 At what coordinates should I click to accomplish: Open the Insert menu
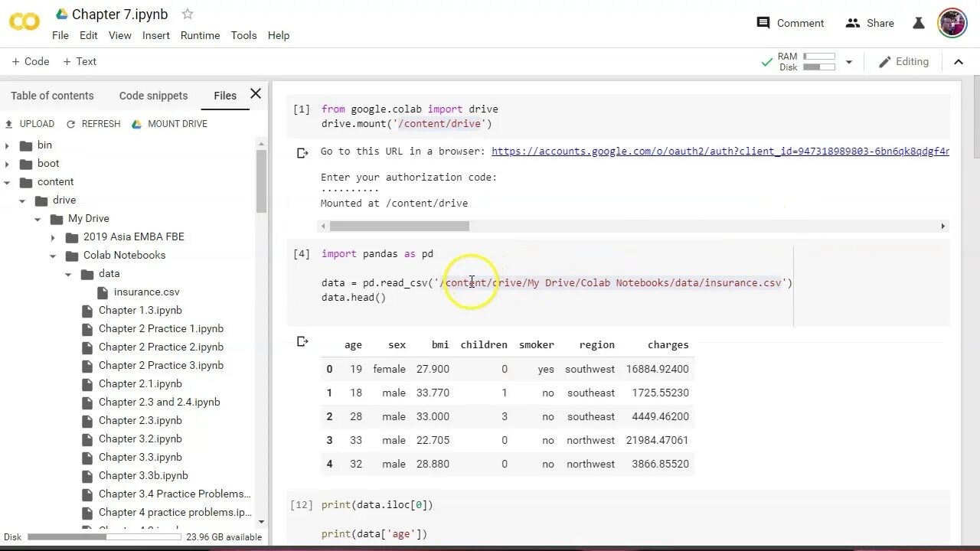point(156,35)
